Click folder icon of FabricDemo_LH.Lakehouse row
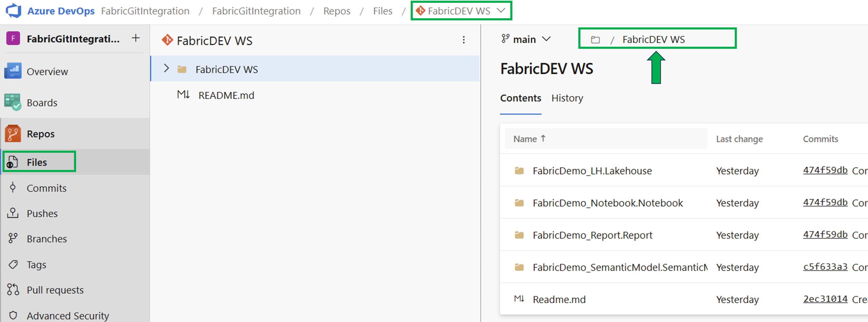 (519, 171)
